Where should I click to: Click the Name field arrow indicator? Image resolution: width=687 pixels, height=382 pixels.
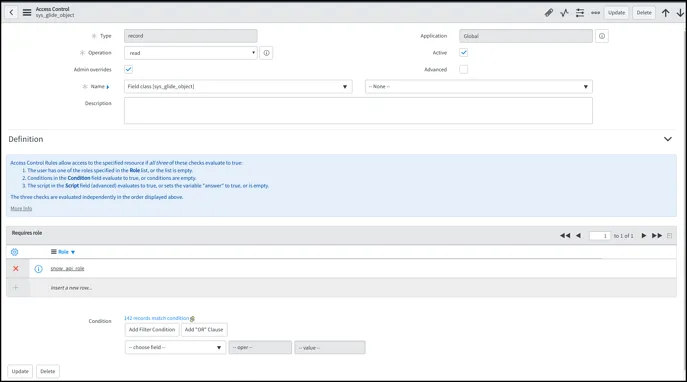click(x=108, y=87)
